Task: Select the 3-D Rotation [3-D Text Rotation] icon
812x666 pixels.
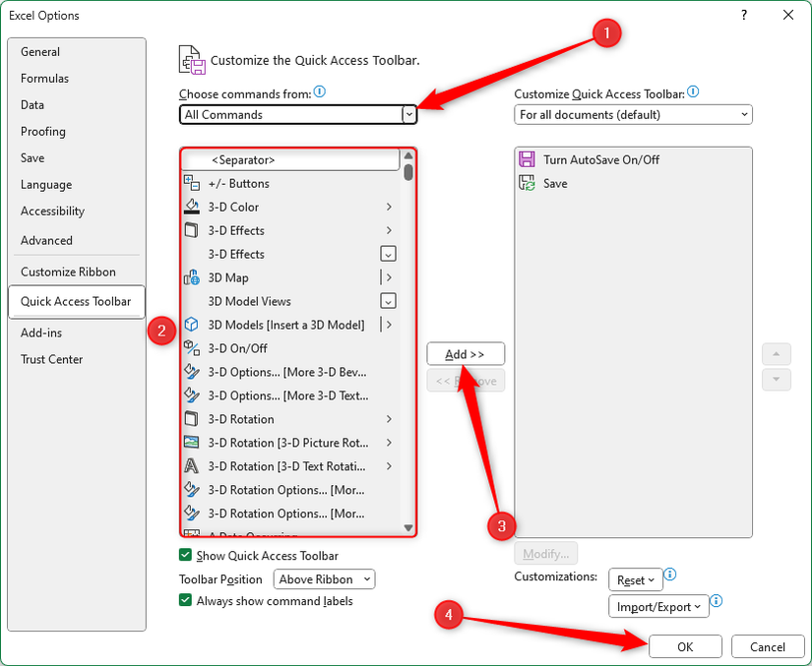Action: (x=192, y=466)
